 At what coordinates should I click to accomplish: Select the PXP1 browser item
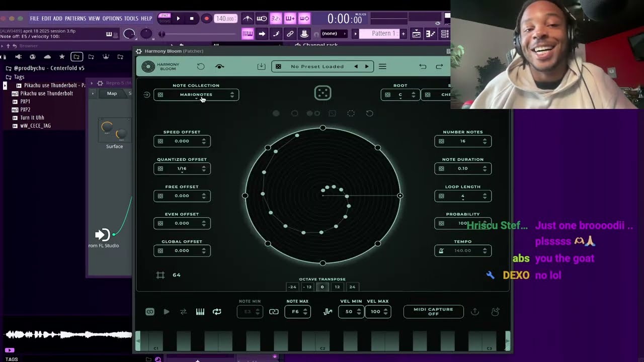click(25, 102)
